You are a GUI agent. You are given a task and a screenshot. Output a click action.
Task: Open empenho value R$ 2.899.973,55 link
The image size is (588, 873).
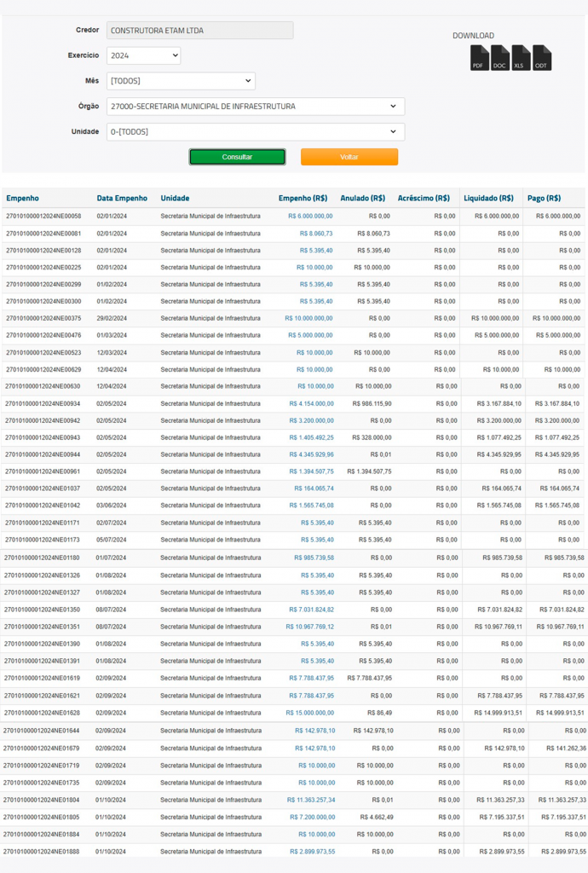312,852
